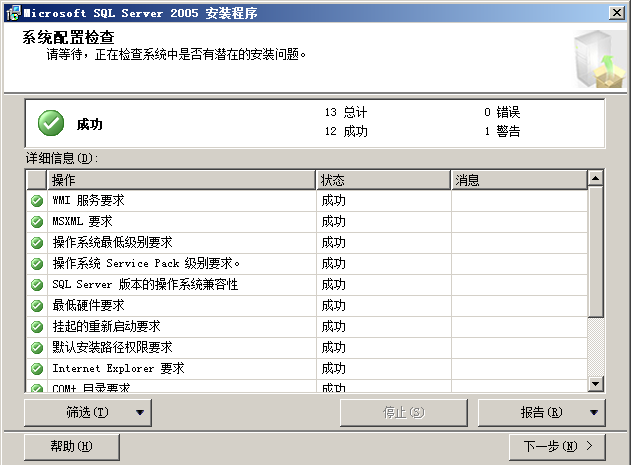Sort by the 状态 column header

click(x=383, y=180)
